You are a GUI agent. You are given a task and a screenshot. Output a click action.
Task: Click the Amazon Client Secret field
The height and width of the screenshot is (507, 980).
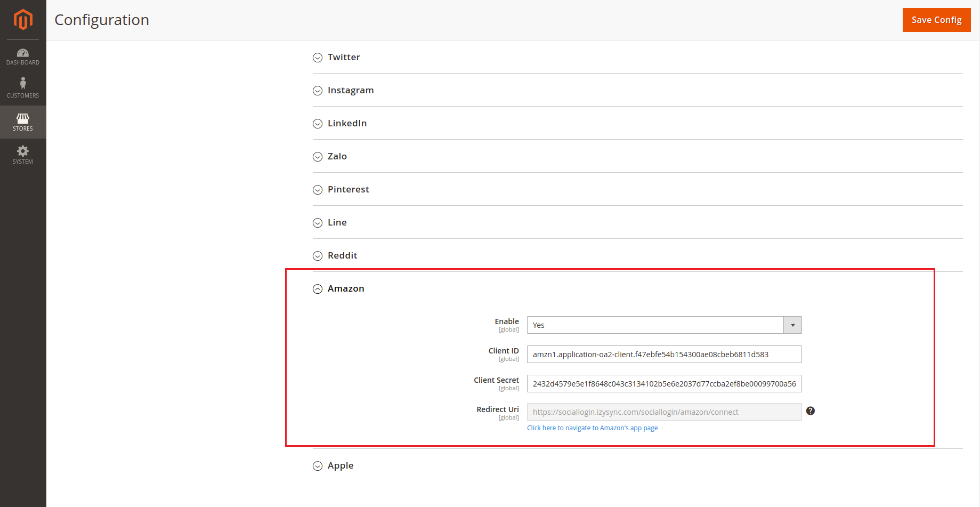coord(664,384)
